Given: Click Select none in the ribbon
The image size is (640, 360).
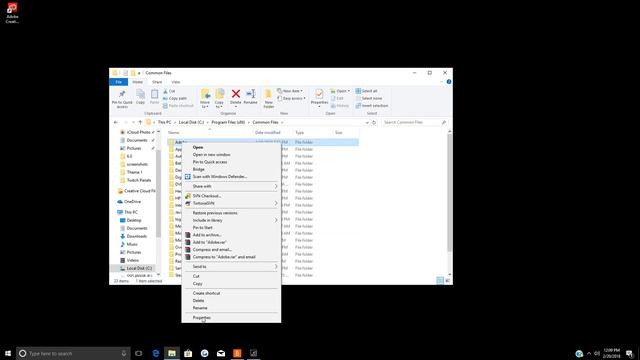Looking at the screenshot, I should click(x=369, y=98).
